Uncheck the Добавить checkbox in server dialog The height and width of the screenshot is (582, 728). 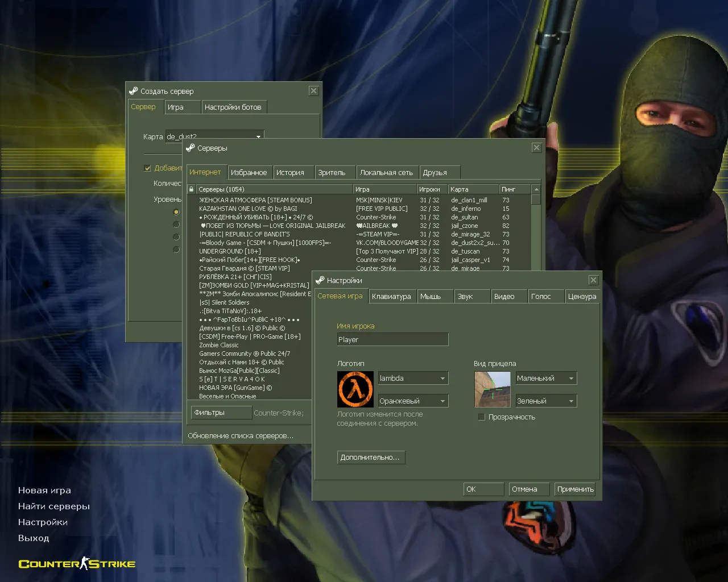[147, 168]
